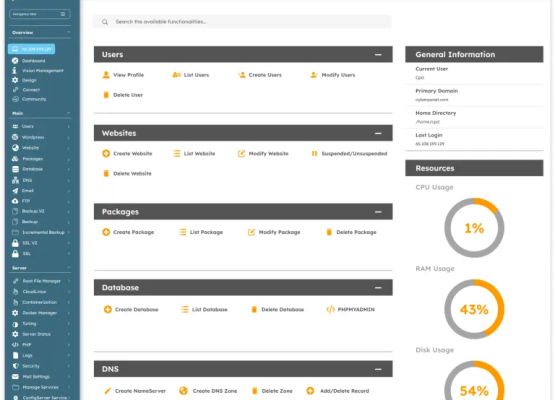The width and height of the screenshot is (555, 400).
Task: Open Incremental Backup in sidebar
Action: (40, 232)
